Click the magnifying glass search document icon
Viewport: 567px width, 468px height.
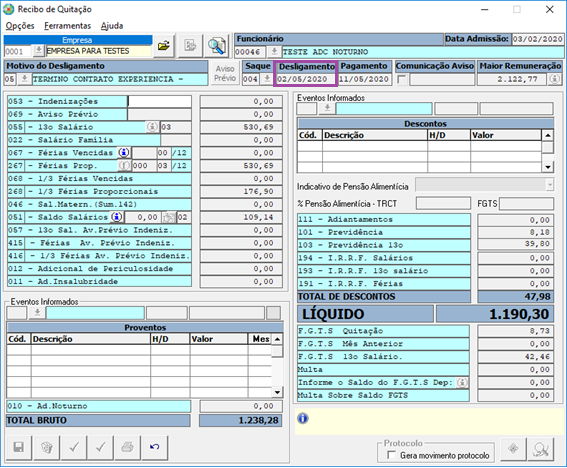(216, 46)
